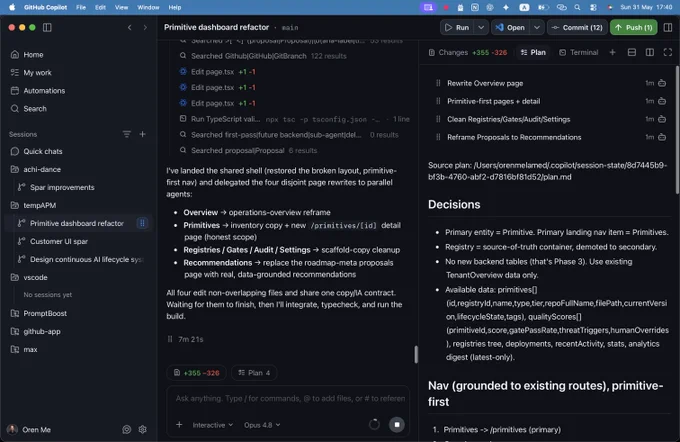Open Searched Github|GitHub|GitBranch 122 results

coord(263,56)
